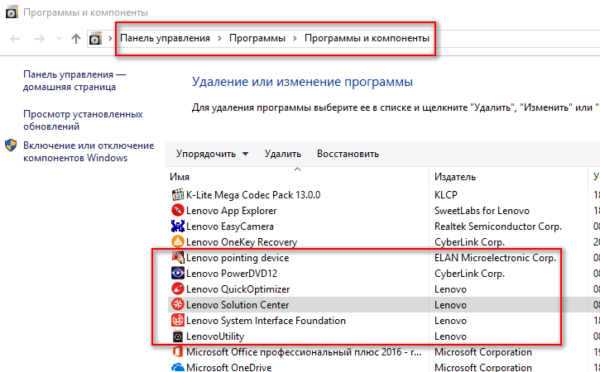Select Lenovo OneKey Recovery name
Viewport: 600px width, 372px height.
point(241,242)
